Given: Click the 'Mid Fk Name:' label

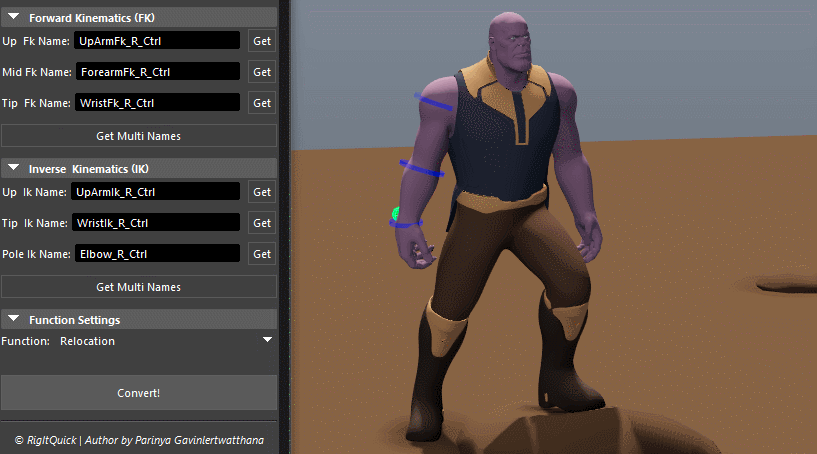Looking at the screenshot, I should pyautogui.click(x=36, y=72).
